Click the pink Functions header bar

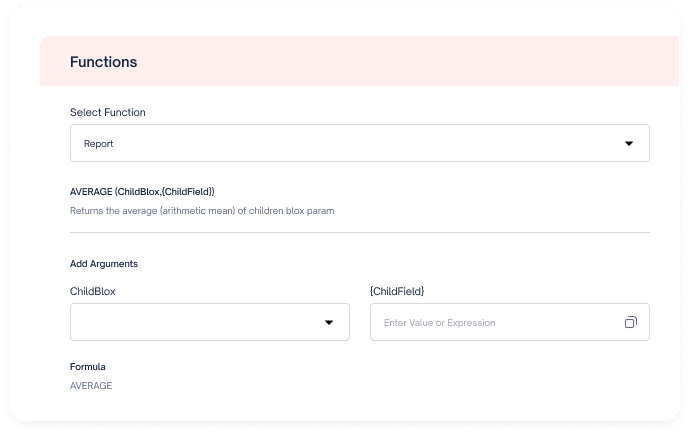coord(360,61)
